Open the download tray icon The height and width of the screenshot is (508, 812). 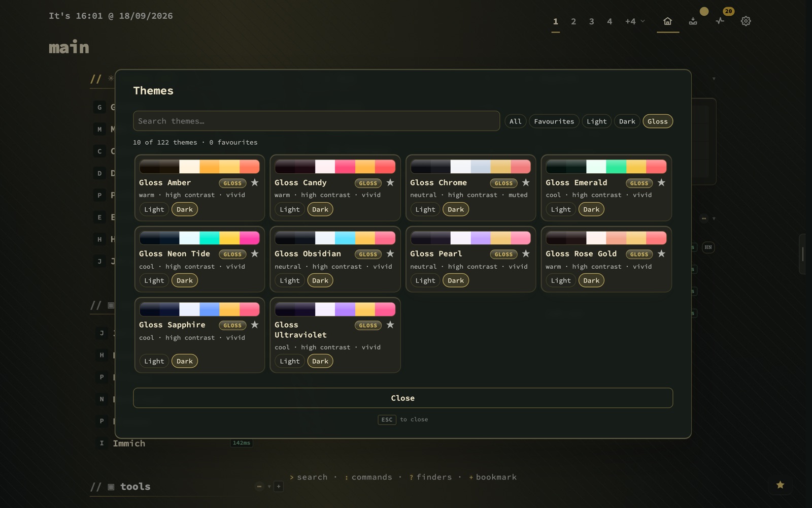tap(693, 21)
